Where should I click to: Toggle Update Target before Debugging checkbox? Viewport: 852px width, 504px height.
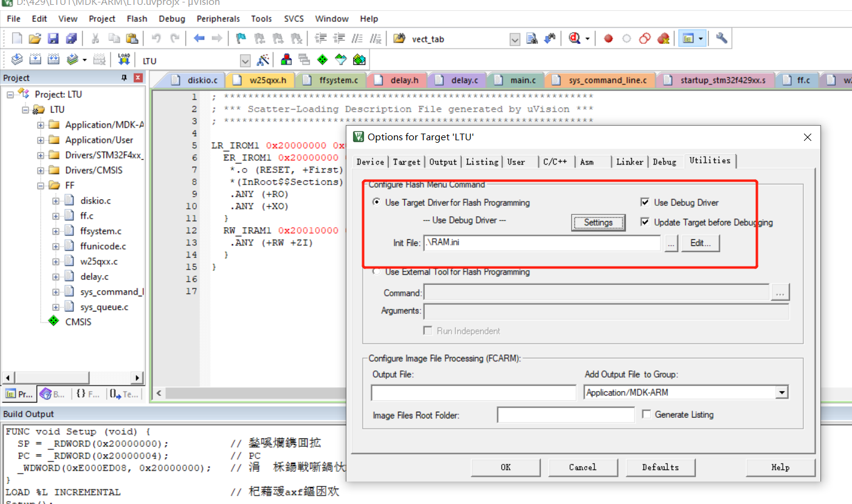pyautogui.click(x=644, y=222)
